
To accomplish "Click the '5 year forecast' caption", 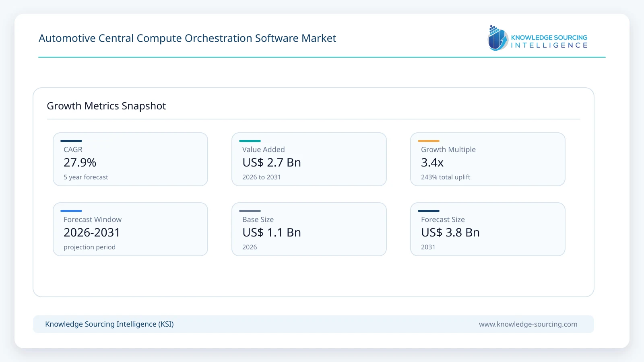I will click(x=86, y=177).
